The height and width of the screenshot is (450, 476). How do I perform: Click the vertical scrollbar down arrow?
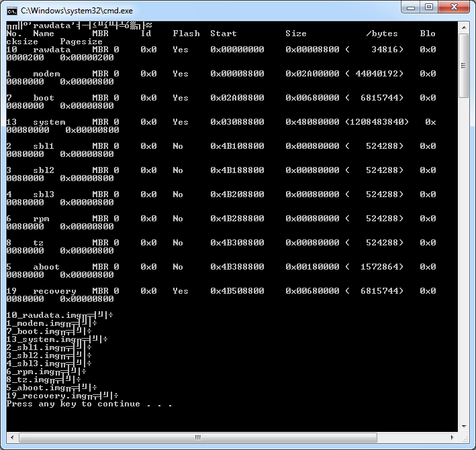coord(464,425)
